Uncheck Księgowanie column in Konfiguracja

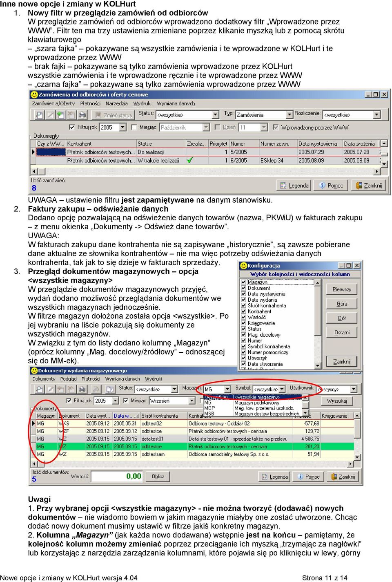(x=244, y=323)
